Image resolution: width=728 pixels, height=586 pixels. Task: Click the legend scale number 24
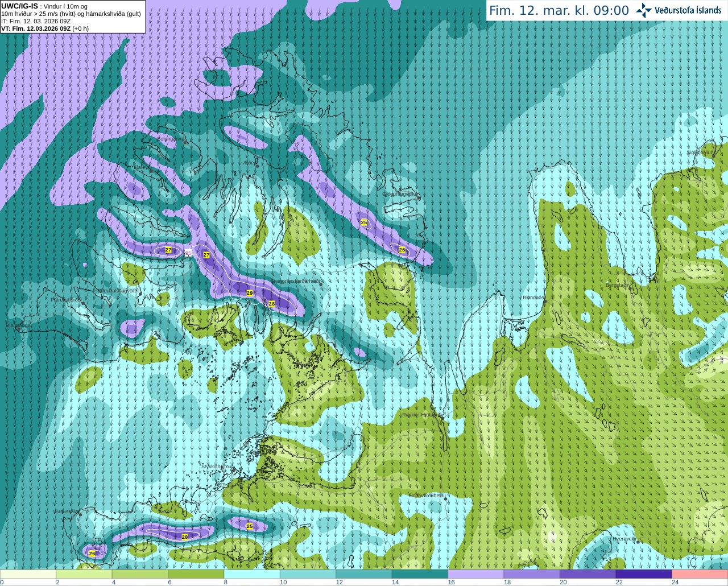675,582
